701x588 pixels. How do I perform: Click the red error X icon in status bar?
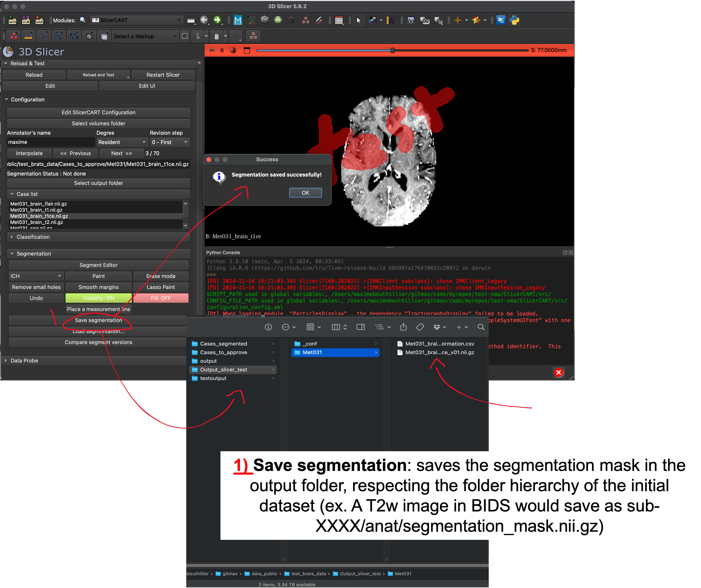coord(559,372)
